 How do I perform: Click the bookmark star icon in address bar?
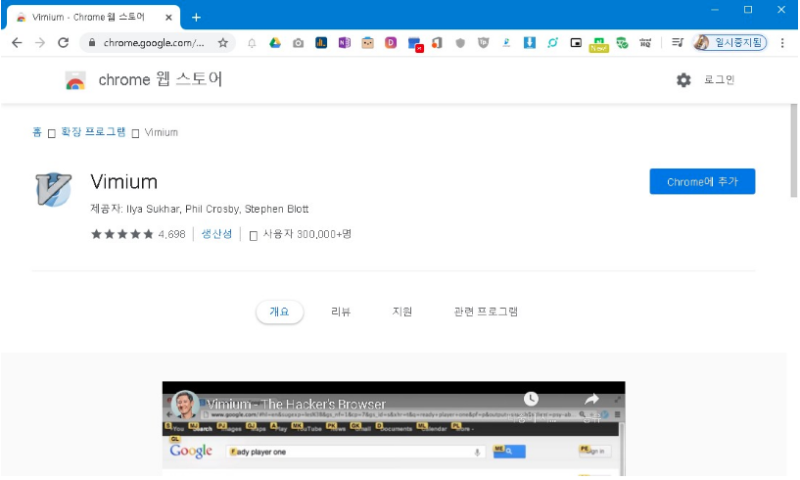pos(223,43)
